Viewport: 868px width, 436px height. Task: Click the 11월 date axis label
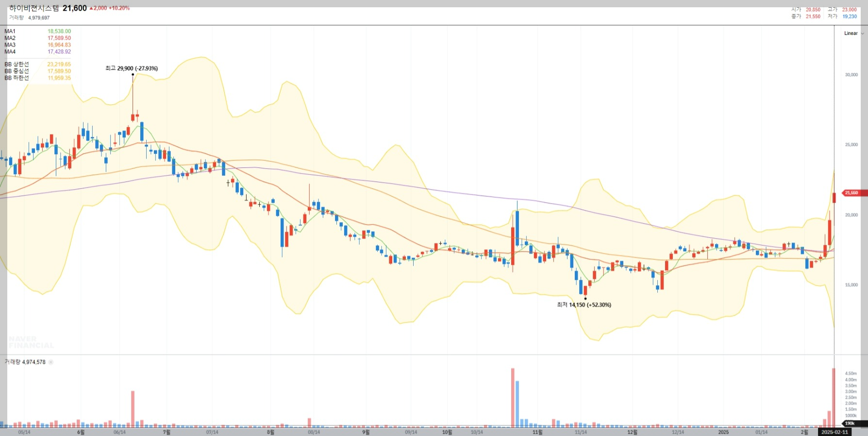click(x=537, y=432)
